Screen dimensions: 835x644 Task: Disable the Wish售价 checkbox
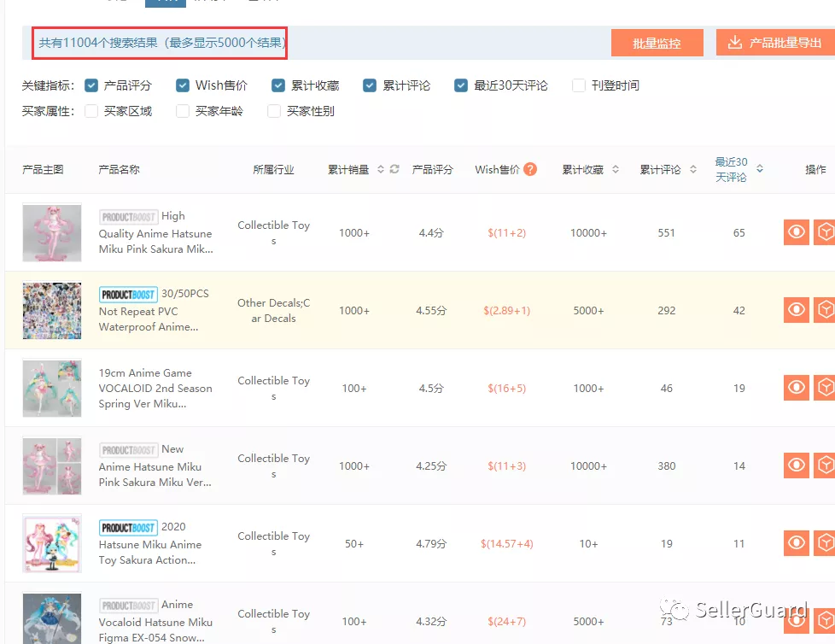(182, 85)
